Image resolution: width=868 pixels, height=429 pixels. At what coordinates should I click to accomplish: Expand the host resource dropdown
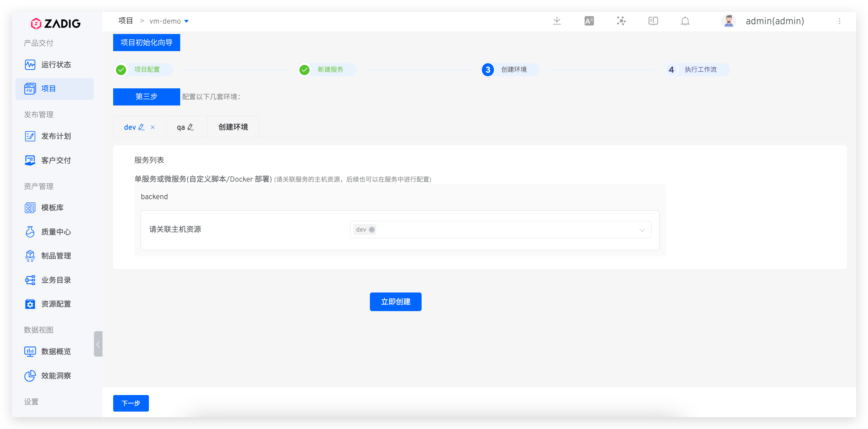coord(642,230)
